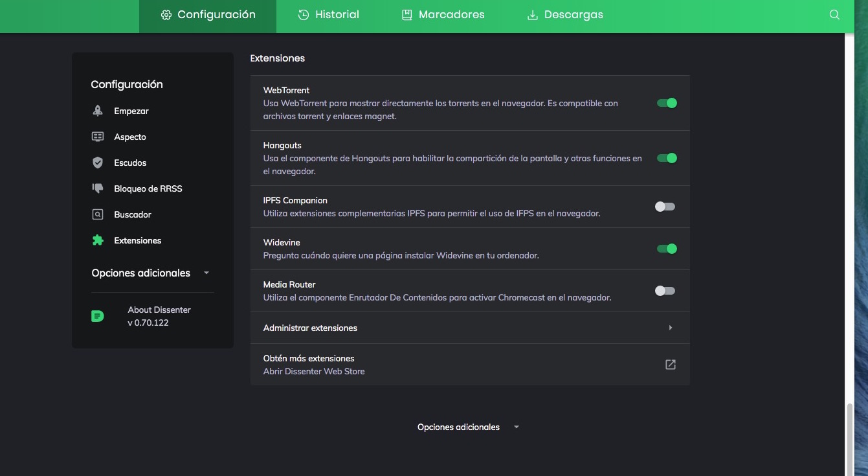Click the bookmark icon beside Marcadores
Image resolution: width=868 pixels, height=476 pixels.
407,15
